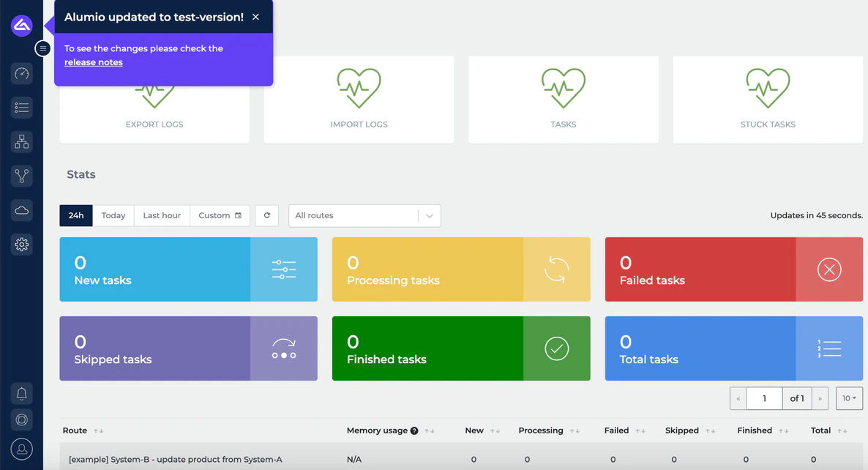Click the Stuck Tasks heartbeat icon
This screenshot has width=868, height=470.
pyautogui.click(x=768, y=87)
